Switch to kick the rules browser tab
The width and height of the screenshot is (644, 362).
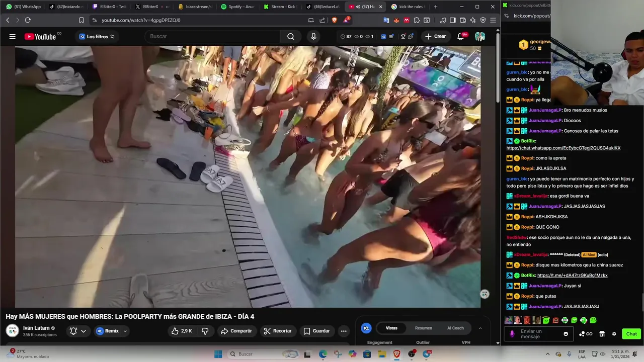point(409,7)
